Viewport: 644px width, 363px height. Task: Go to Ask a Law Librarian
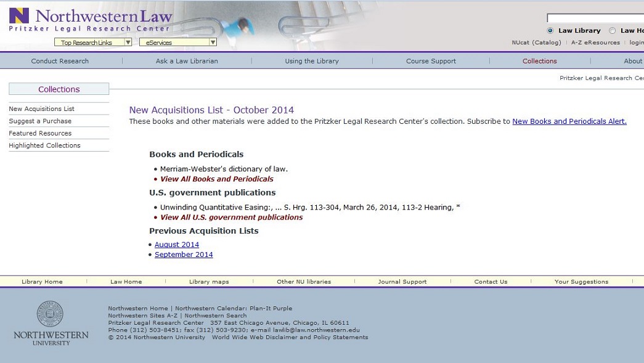[x=187, y=61]
